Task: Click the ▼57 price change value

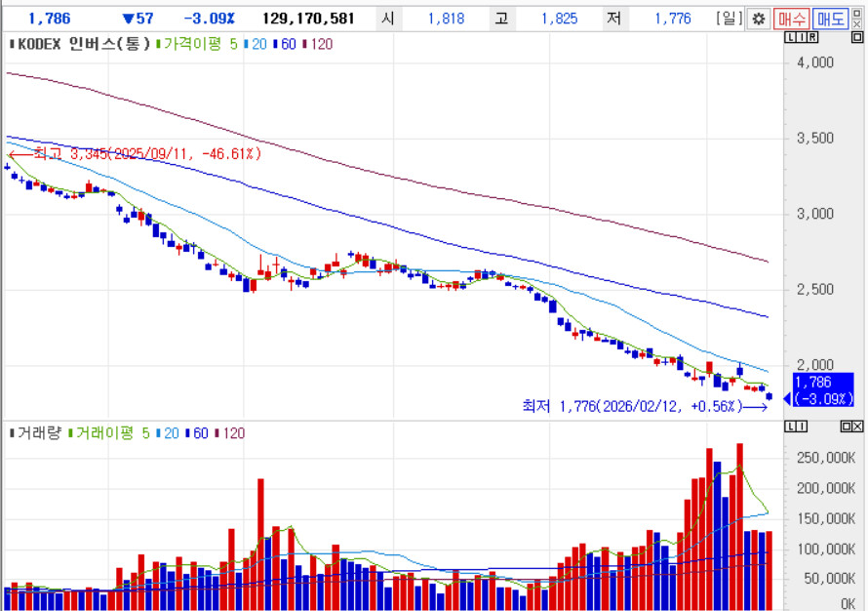Action: click(x=138, y=19)
